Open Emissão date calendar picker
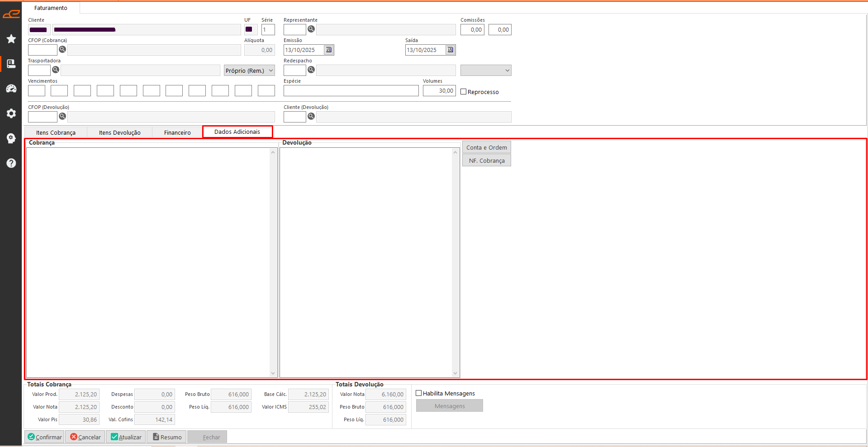The image size is (868, 447). (329, 50)
